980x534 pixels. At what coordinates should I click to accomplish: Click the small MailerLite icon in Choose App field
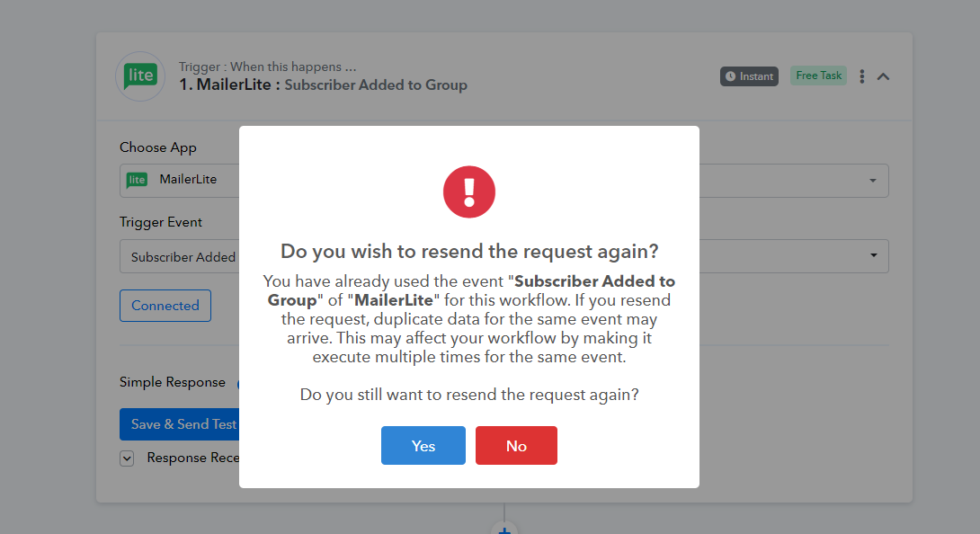[x=137, y=180]
